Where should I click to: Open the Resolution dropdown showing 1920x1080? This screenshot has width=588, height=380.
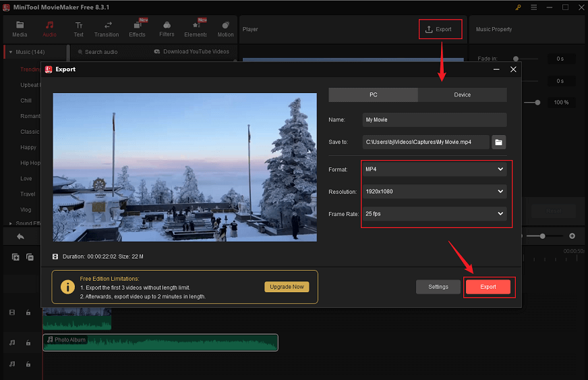[x=434, y=192]
